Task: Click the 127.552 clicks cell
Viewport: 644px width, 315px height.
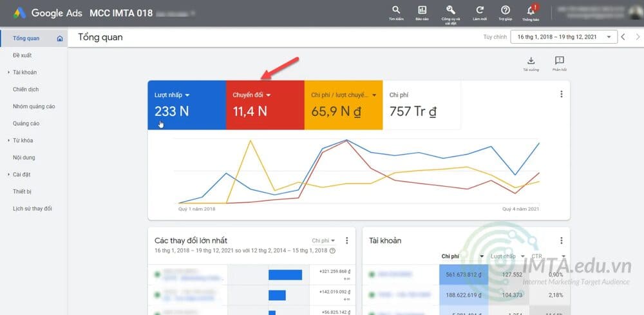Action: pyautogui.click(x=512, y=275)
